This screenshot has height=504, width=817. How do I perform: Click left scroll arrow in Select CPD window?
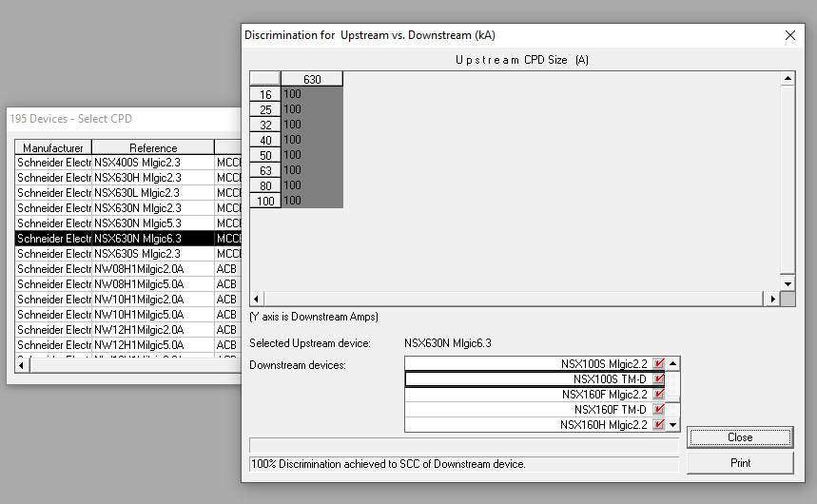pyautogui.click(x=21, y=365)
